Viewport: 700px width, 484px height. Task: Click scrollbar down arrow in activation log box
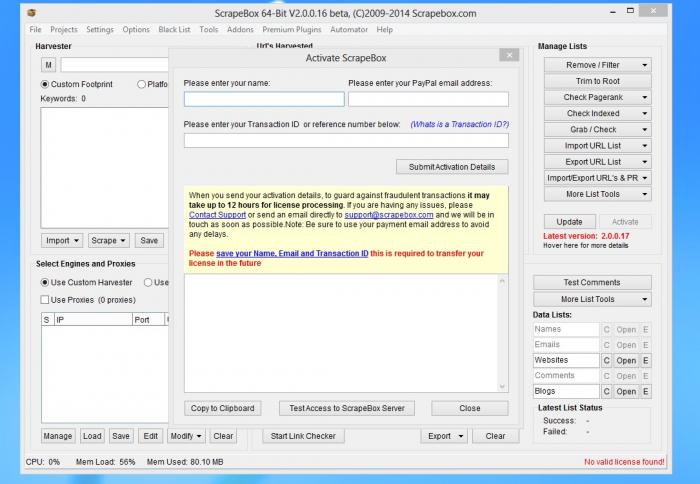502,387
